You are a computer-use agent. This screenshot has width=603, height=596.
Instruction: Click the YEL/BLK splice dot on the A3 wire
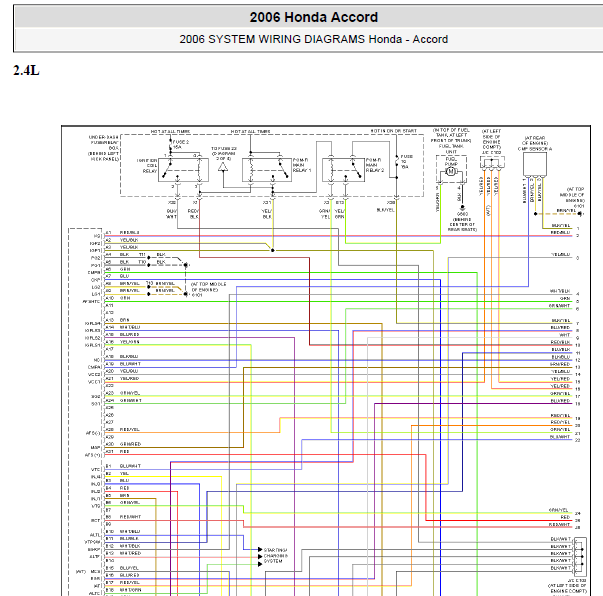273,250
